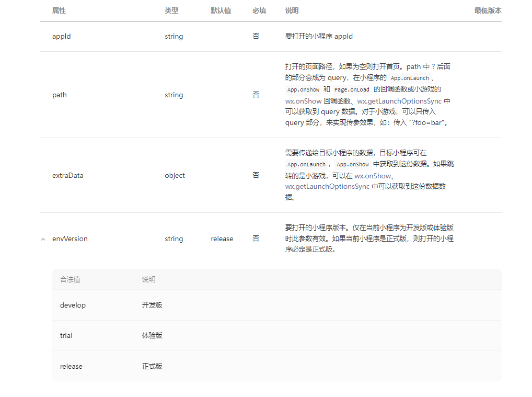Click the string type in envVersion row
This screenshot has height=397, width=532.
[174, 239]
